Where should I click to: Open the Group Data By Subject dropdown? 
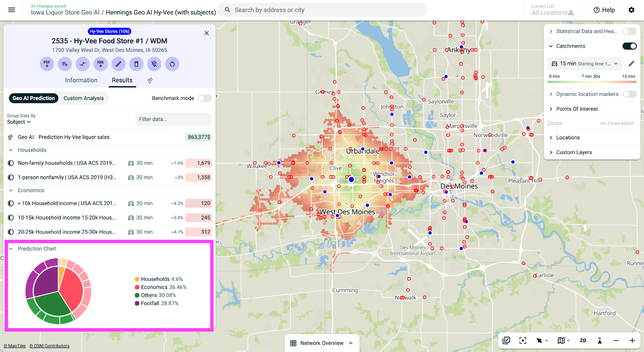[x=19, y=122]
